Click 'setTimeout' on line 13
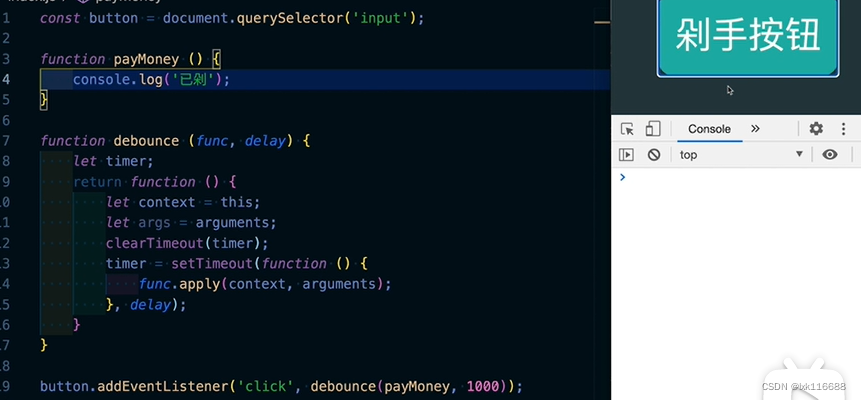This screenshot has width=861, height=400. coord(212,264)
